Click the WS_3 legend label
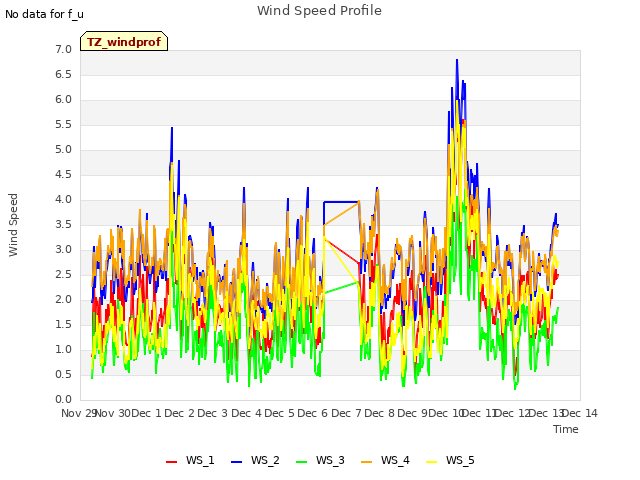 pyautogui.click(x=330, y=460)
